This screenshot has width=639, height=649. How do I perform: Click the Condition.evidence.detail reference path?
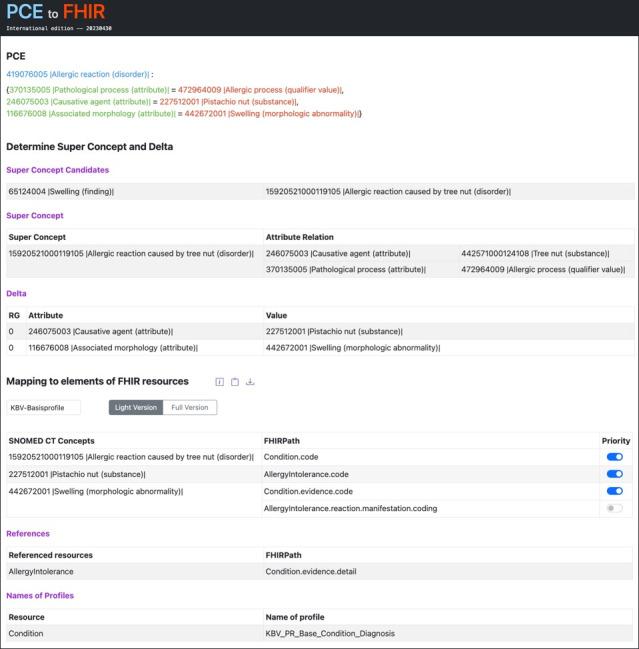pos(313,571)
